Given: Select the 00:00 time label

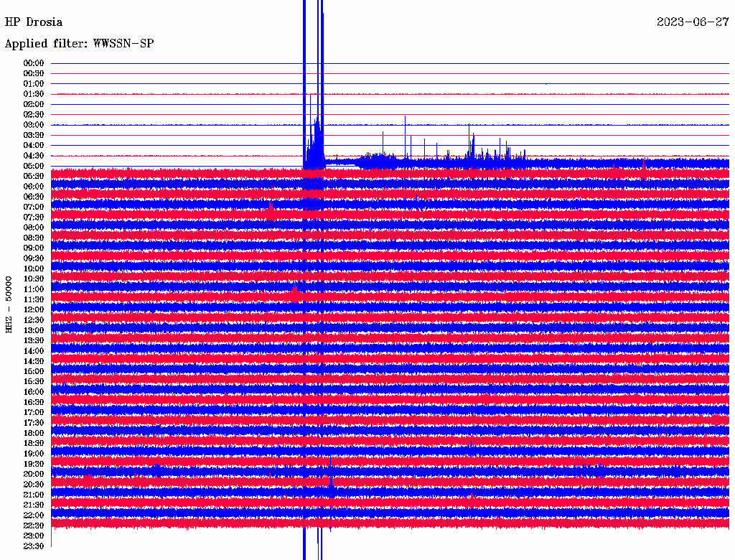Looking at the screenshot, I should click(x=34, y=63).
